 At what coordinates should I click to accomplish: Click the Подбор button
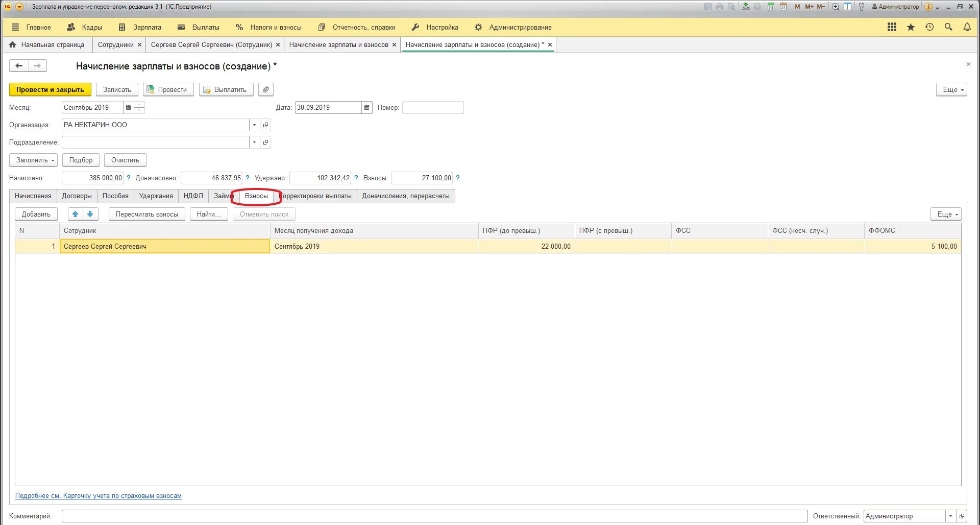(81, 160)
